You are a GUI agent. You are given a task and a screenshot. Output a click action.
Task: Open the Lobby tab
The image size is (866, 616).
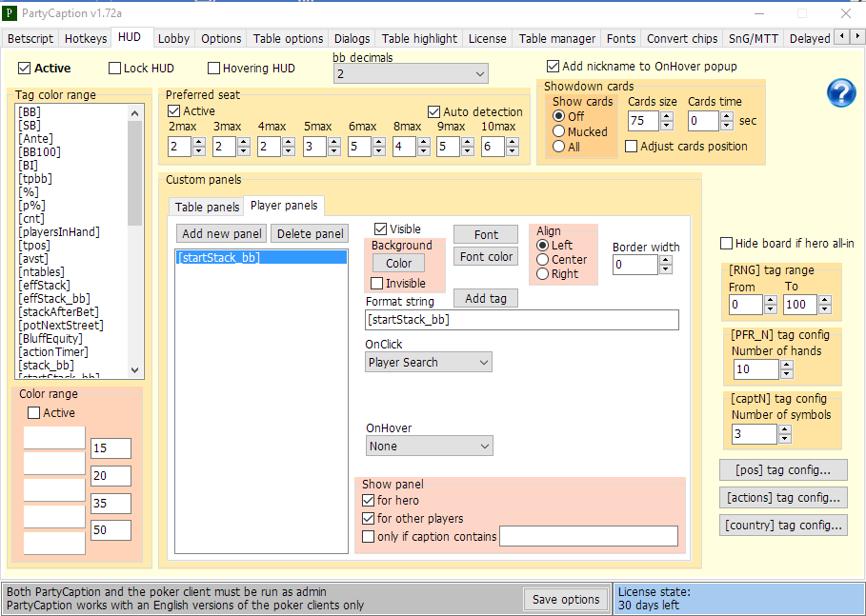[x=174, y=39]
